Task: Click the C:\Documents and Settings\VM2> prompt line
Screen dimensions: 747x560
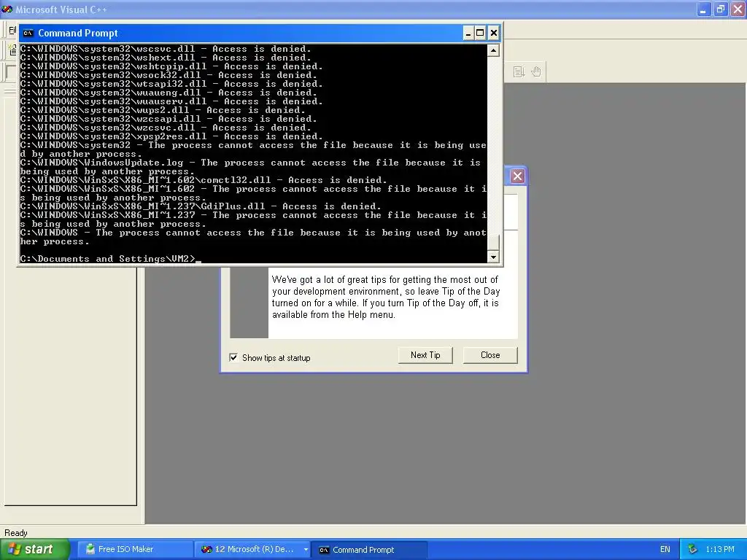Action: (x=111, y=259)
